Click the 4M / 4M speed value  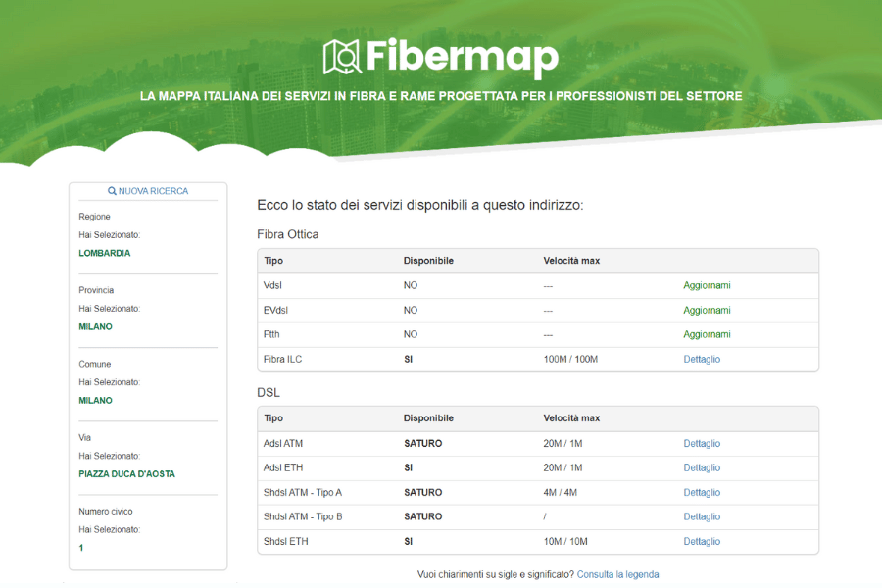point(561,492)
